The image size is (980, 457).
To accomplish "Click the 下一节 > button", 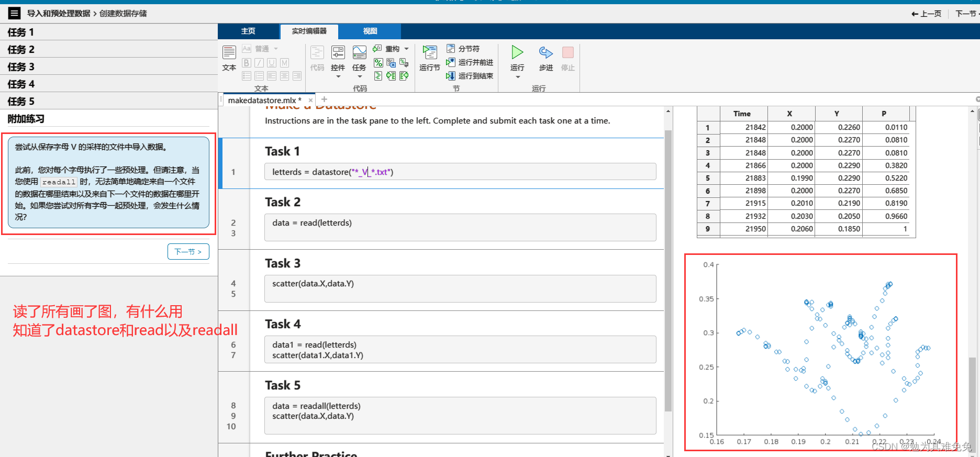I will 188,252.
